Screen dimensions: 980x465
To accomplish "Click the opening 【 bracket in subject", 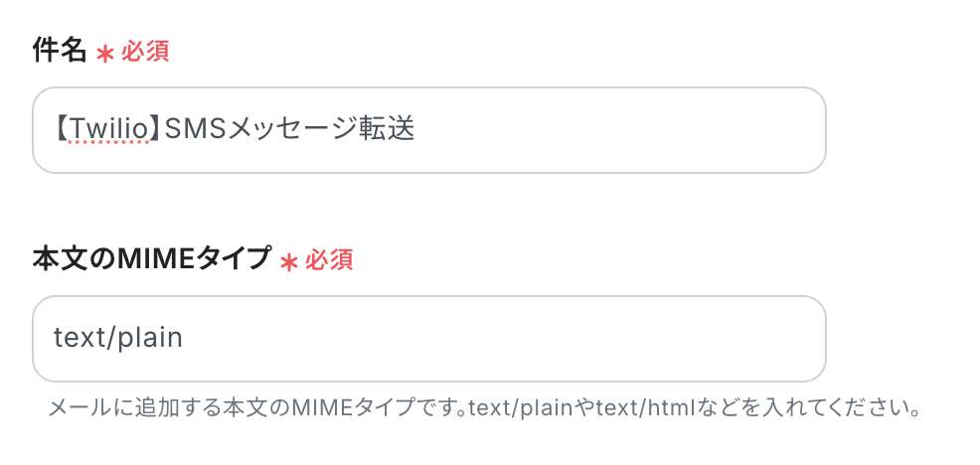I will pos(61,129).
